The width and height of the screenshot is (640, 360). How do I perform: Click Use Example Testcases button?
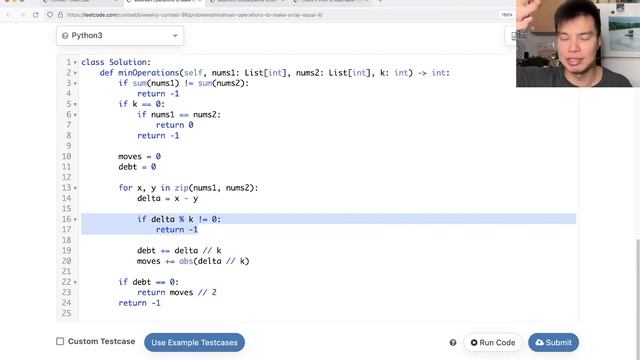(194, 342)
